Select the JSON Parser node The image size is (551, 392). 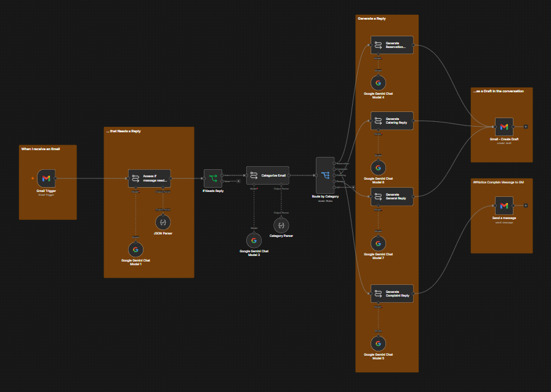163,222
